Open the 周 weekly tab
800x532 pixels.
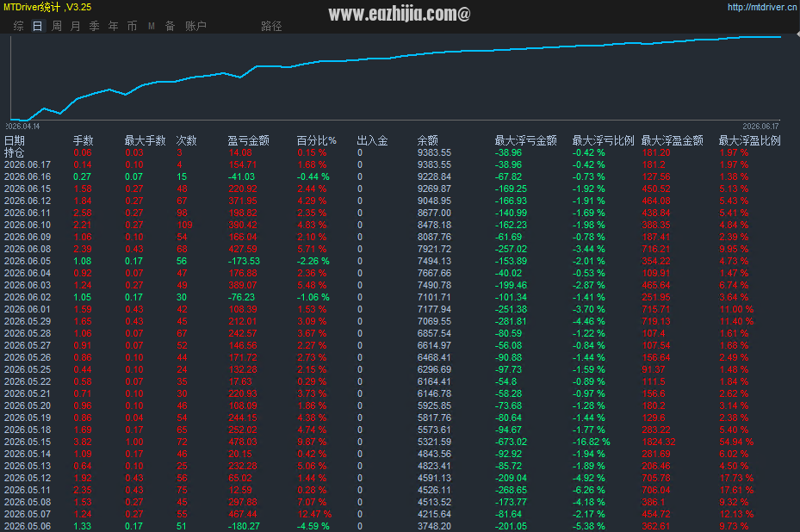click(57, 26)
